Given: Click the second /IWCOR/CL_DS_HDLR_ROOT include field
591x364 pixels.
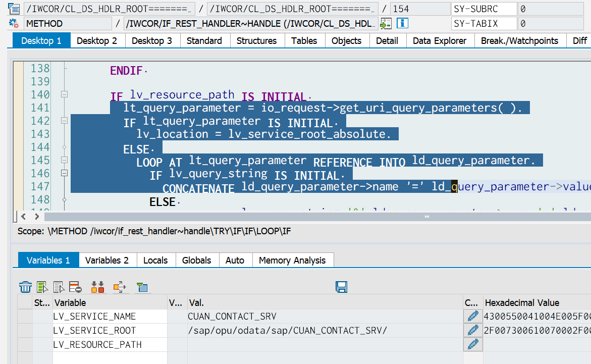Looking at the screenshot, I should tap(293, 9).
